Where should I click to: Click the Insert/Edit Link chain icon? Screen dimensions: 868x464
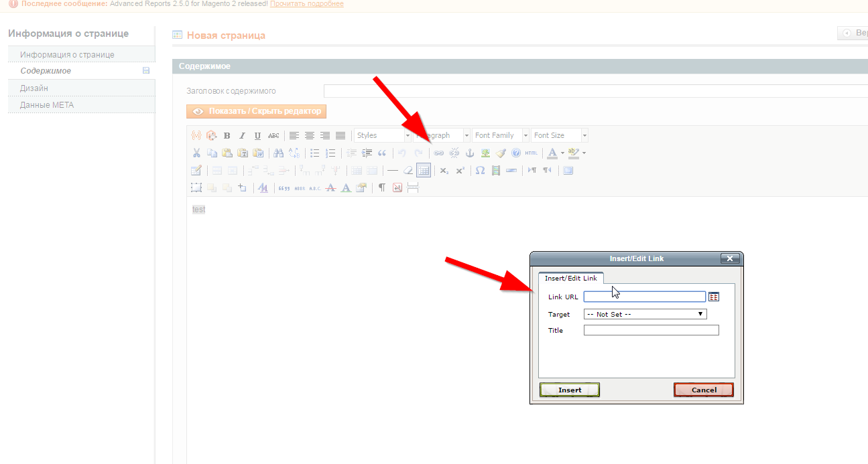(x=439, y=153)
